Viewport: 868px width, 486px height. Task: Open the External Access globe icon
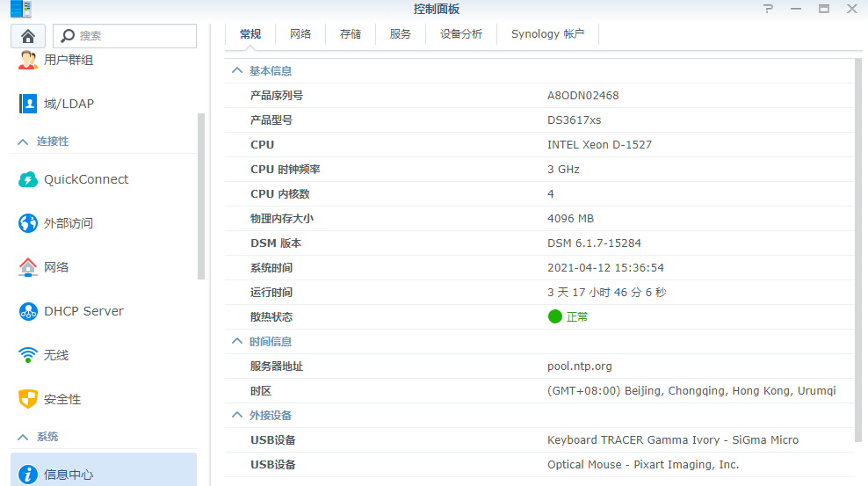tap(28, 223)
